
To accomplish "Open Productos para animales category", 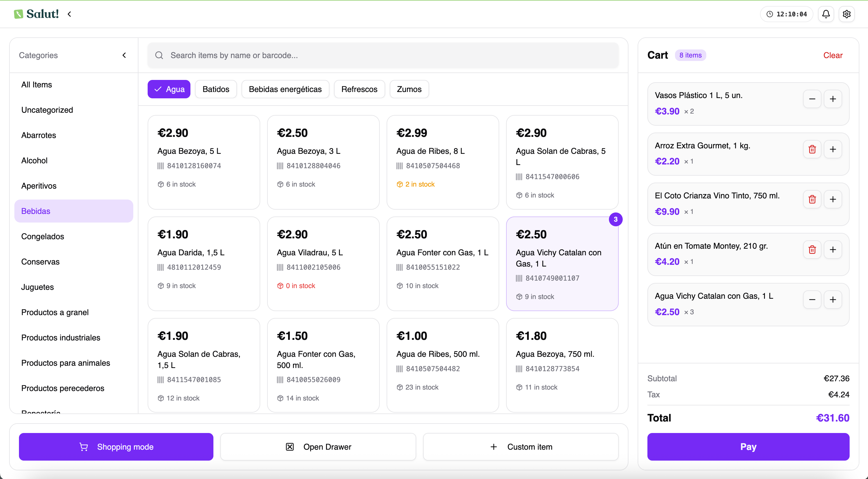I will [x=74, y=363].
